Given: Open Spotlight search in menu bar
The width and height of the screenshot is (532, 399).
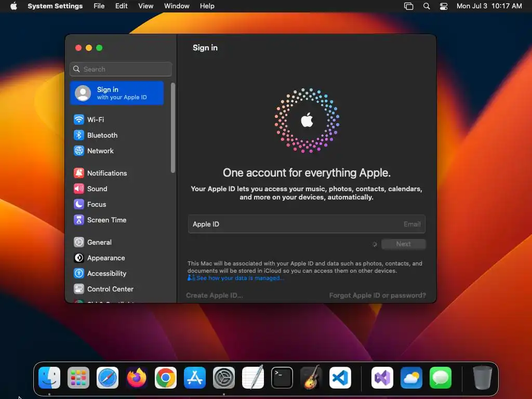Looking at the screenshot, I should click(427, 6).
